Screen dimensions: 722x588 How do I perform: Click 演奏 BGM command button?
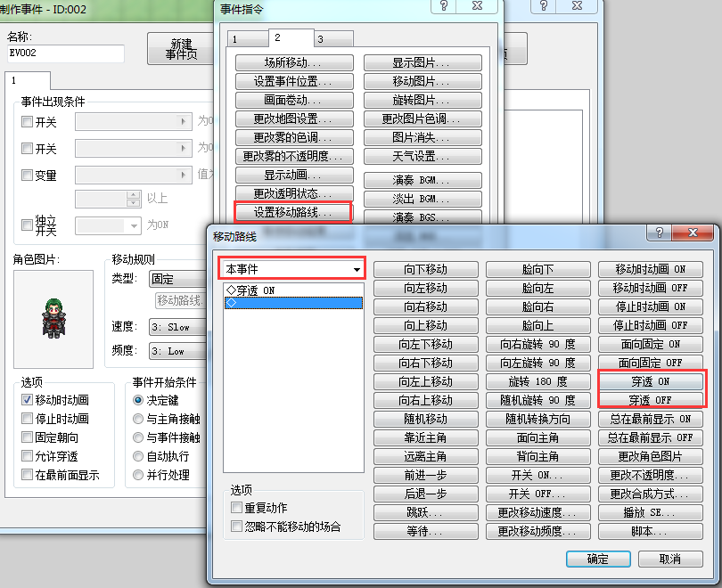point(423,180)
